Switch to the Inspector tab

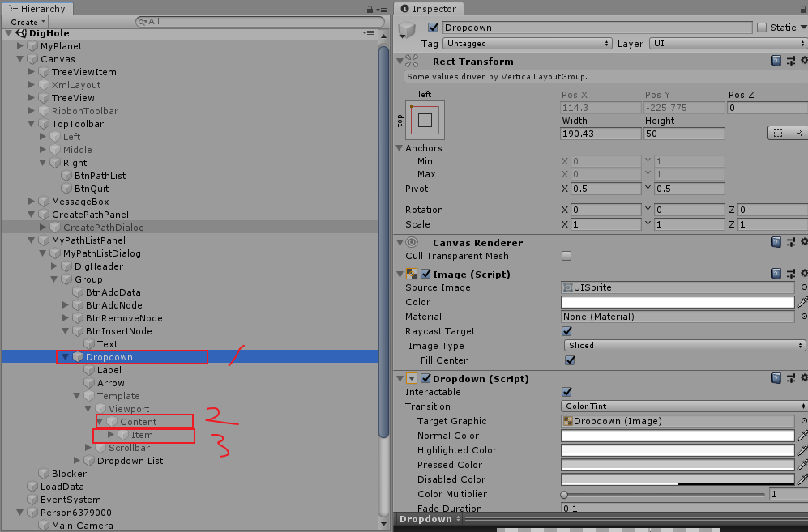point(429,9)
